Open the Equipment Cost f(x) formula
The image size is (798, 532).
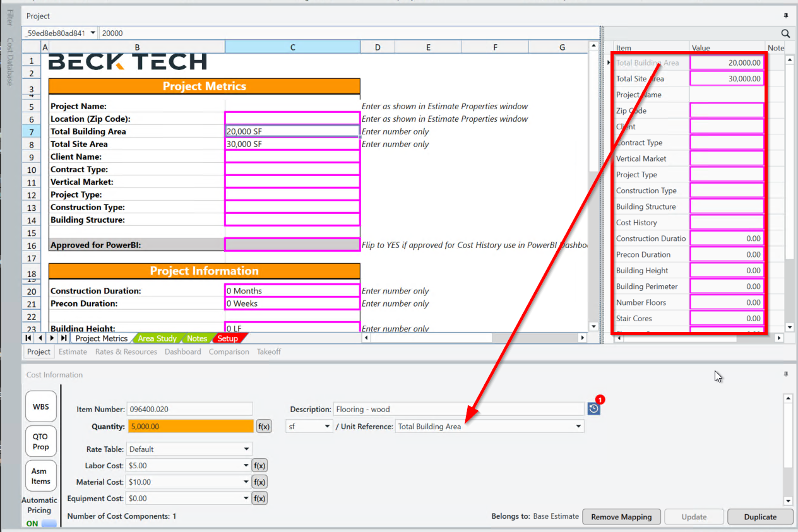259,499
